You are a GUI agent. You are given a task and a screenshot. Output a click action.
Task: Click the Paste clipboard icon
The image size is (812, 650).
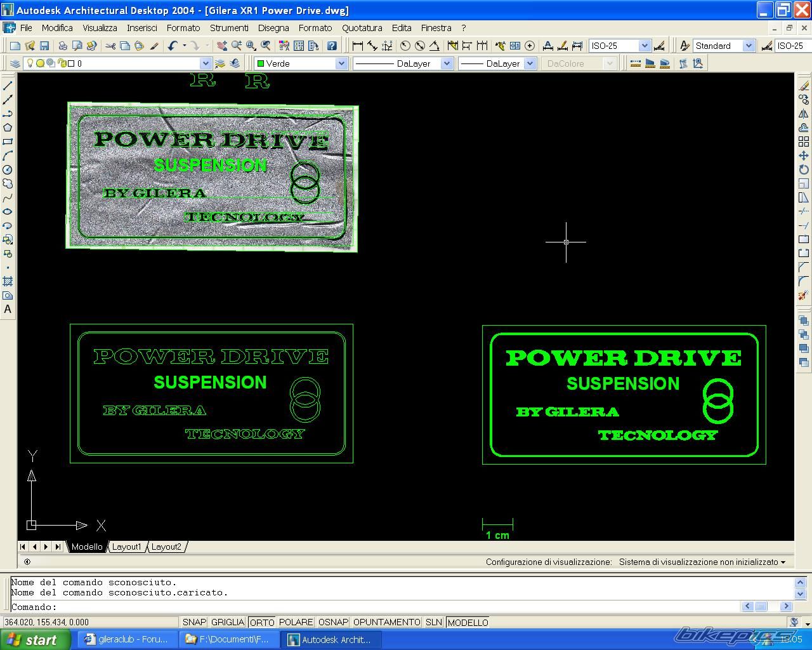click(140, 46)
